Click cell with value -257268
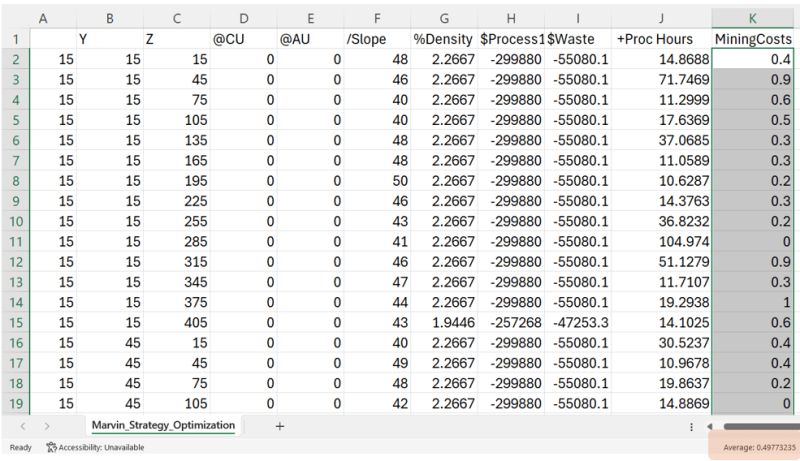 [511, 323]
